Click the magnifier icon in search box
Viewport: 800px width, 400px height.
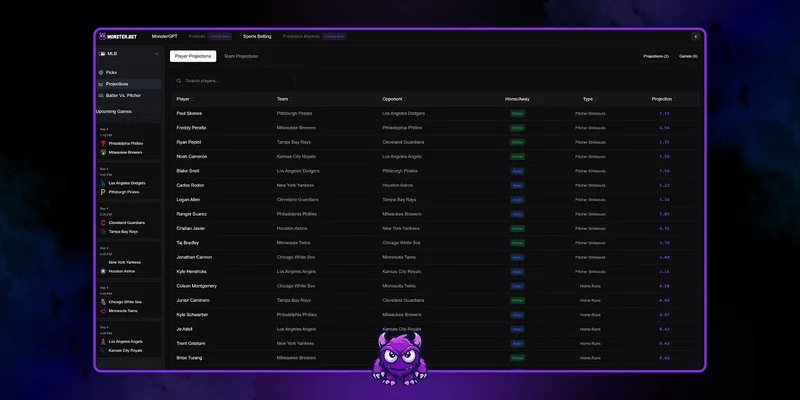[179, 81]
